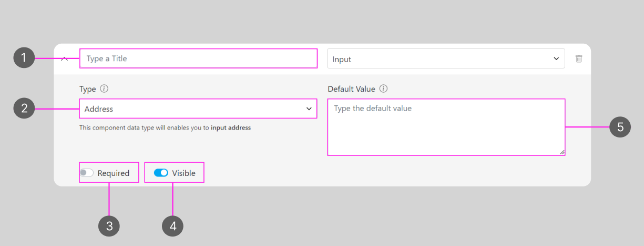
Task: Click the numbered badge 1 marker
Action: [24, 58]
